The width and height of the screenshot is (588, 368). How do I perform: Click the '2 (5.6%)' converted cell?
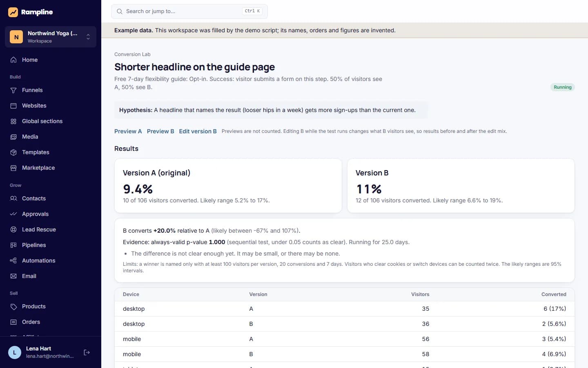(x=554, y=324)
